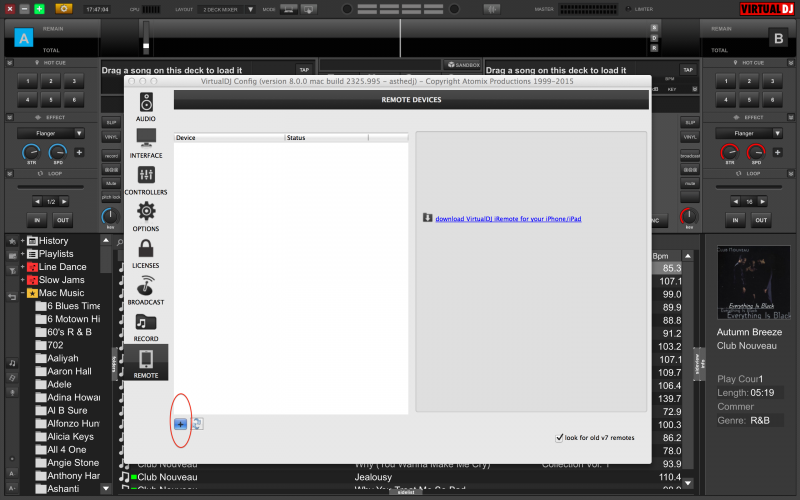
Task: Click Autumn Breeze album cover thumbnail
Action: (754, 283)
